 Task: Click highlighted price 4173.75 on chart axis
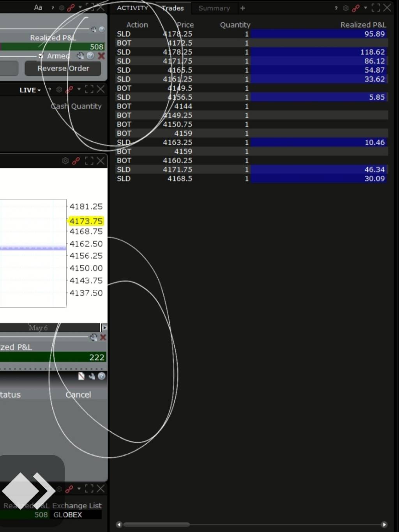pos(86,221)
